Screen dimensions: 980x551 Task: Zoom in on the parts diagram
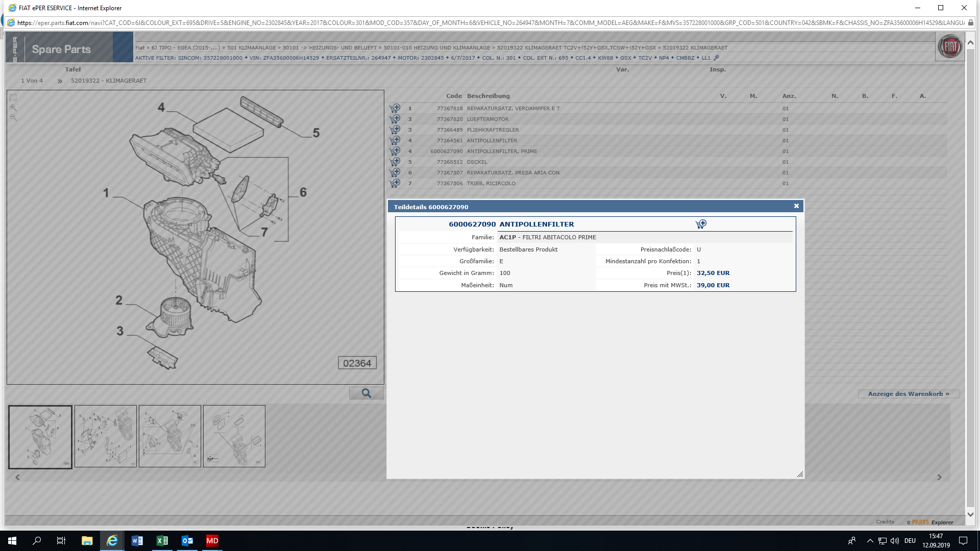pos(13,108)
